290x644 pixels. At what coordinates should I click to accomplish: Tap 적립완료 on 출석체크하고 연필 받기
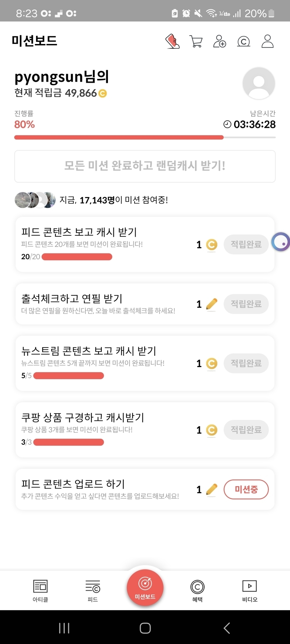pos(246,304)
